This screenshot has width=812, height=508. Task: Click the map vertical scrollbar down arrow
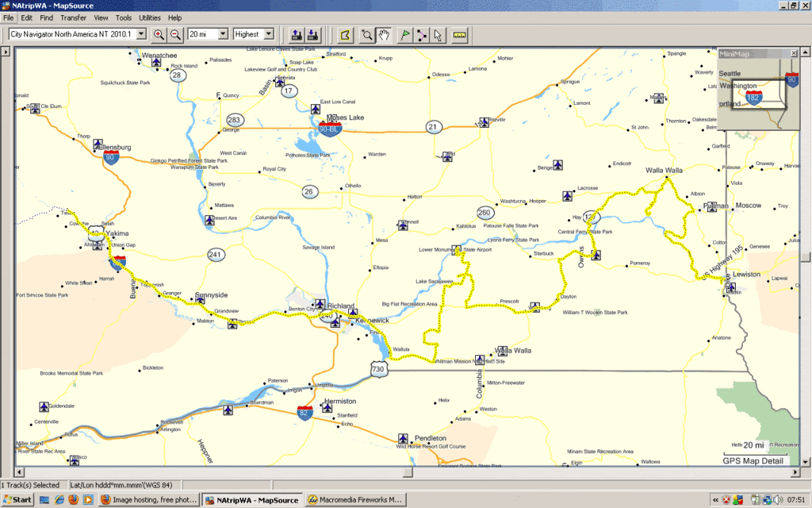pos(806,461)
